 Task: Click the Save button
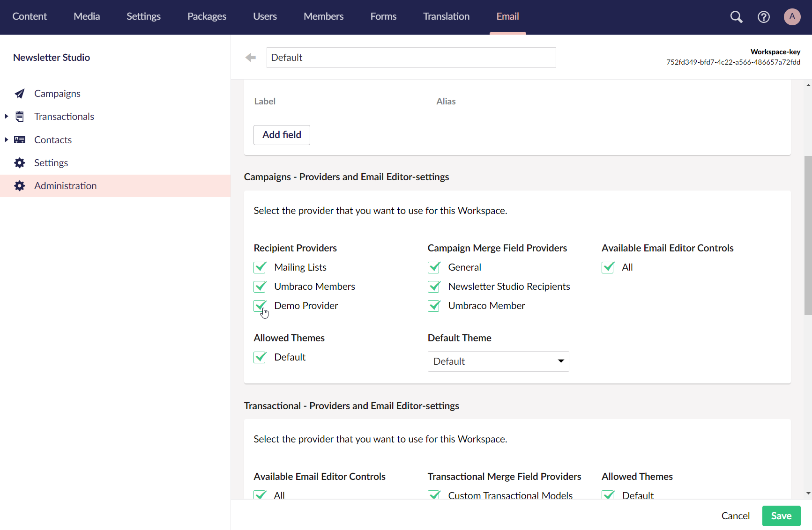[x=781, y=516]
